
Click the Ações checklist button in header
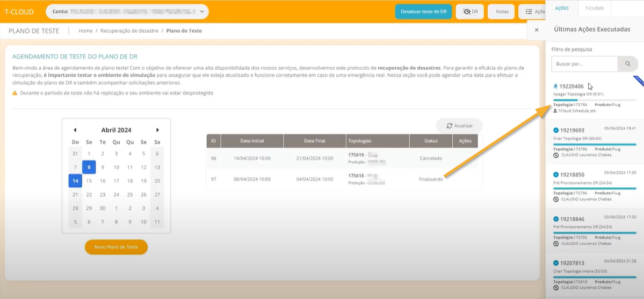(x=532, y=11)
